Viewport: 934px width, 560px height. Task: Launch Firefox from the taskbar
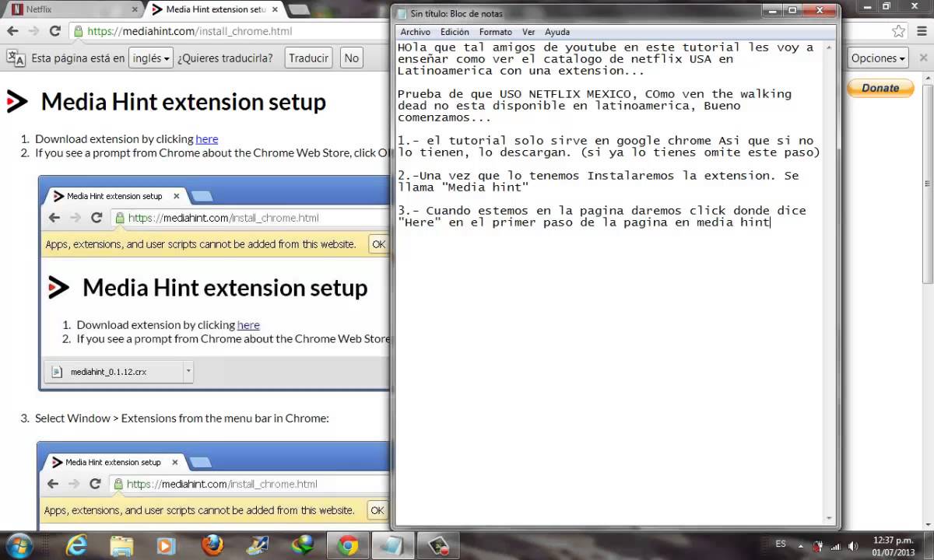(x=212, y=545)
